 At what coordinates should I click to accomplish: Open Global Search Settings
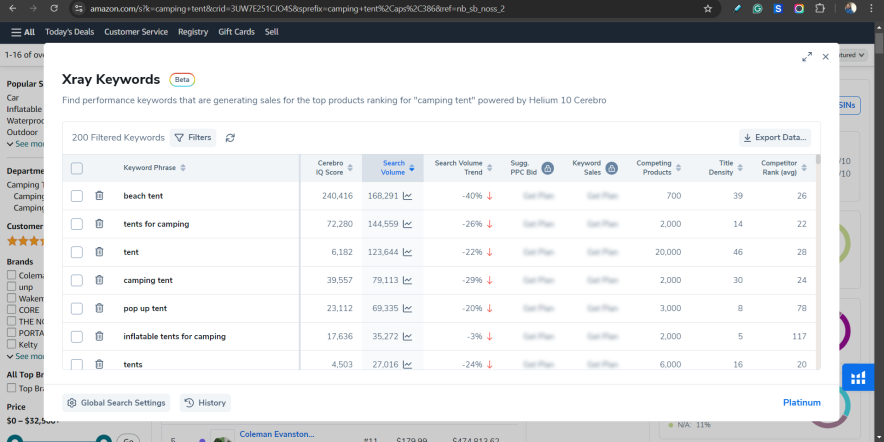(116, 403)
